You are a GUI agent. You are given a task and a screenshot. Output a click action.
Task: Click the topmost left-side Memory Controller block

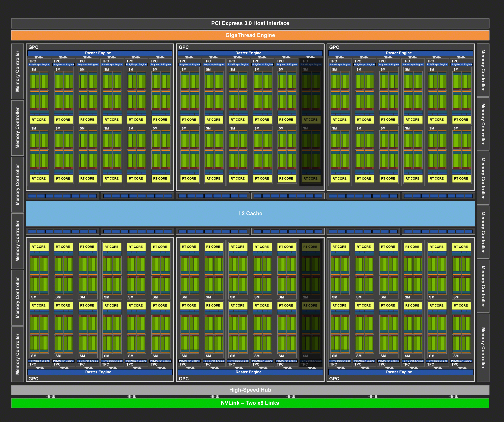click(18, 71)
